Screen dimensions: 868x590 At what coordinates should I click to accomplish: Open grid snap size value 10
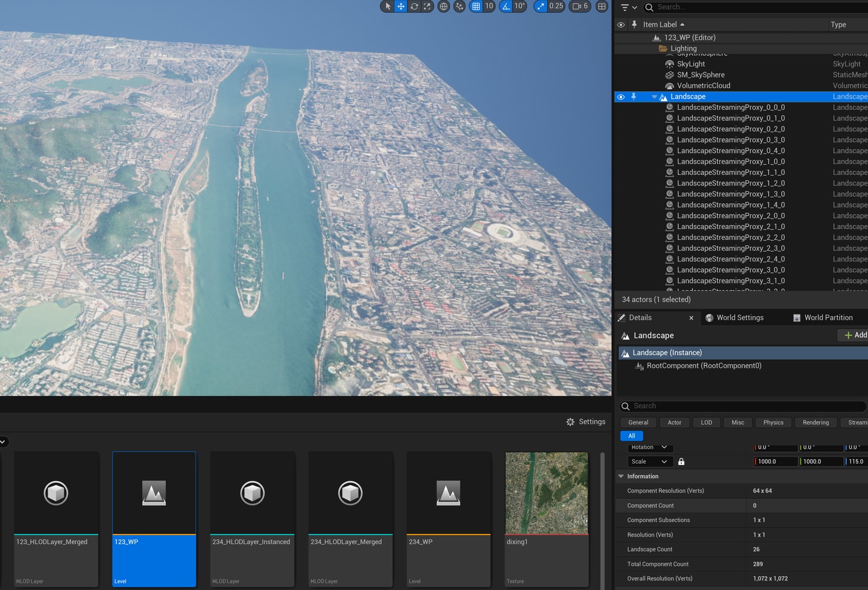point(489,6)
